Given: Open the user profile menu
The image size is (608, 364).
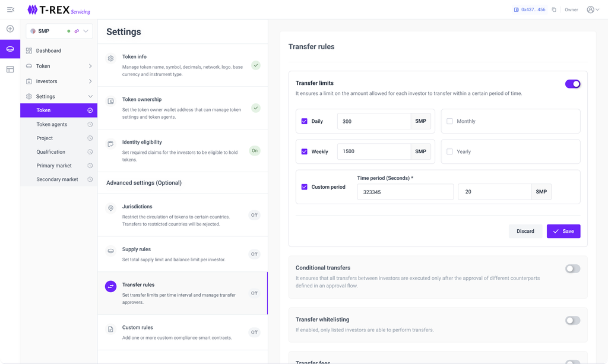Looking at the screenshot, I should click(592, 10).
